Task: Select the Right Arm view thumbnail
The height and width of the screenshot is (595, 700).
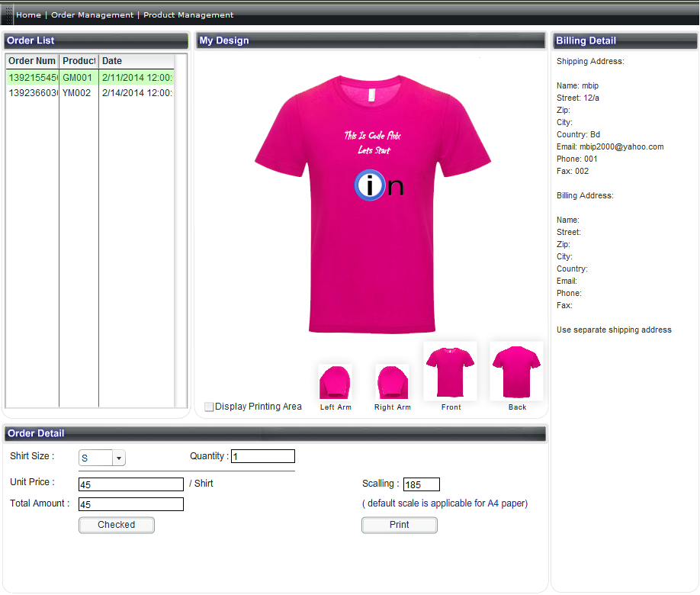Action: click(393, 382)
